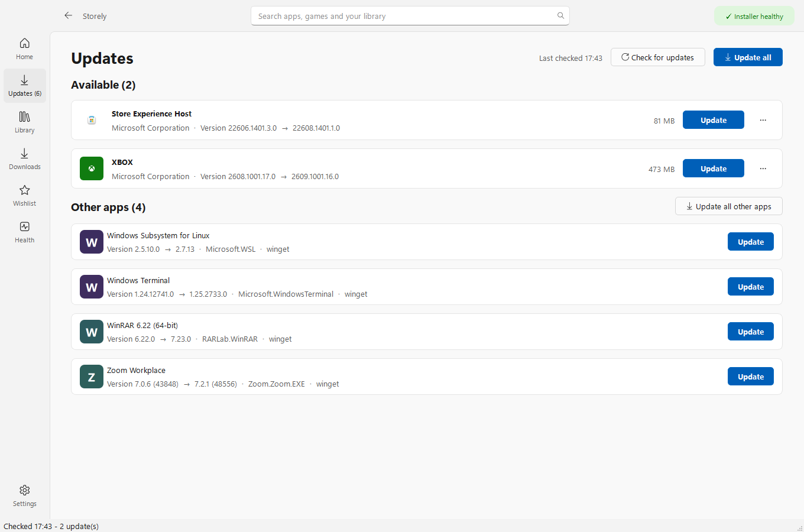Click the WinRAR app icon

[x=92, y=332]
